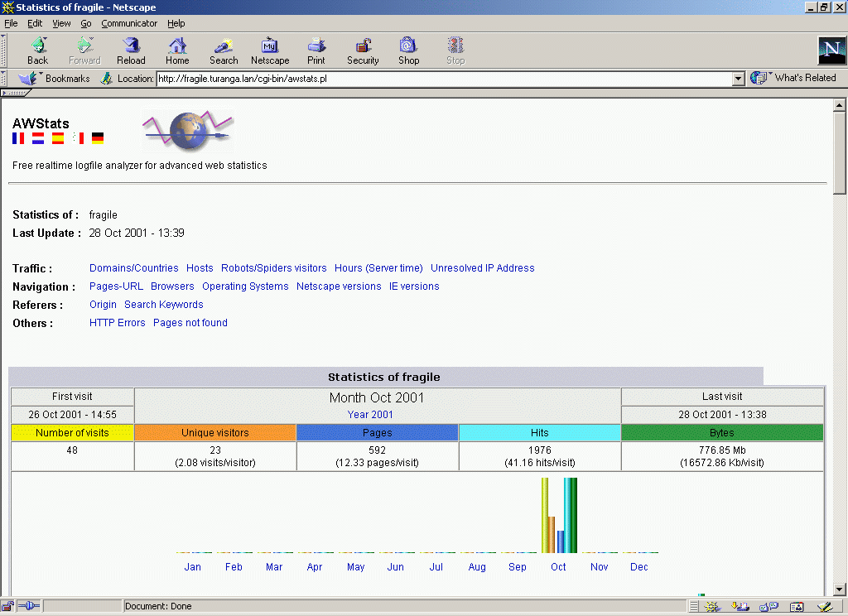Expand the Location URL dropdown arrow

tap(739, 79)
